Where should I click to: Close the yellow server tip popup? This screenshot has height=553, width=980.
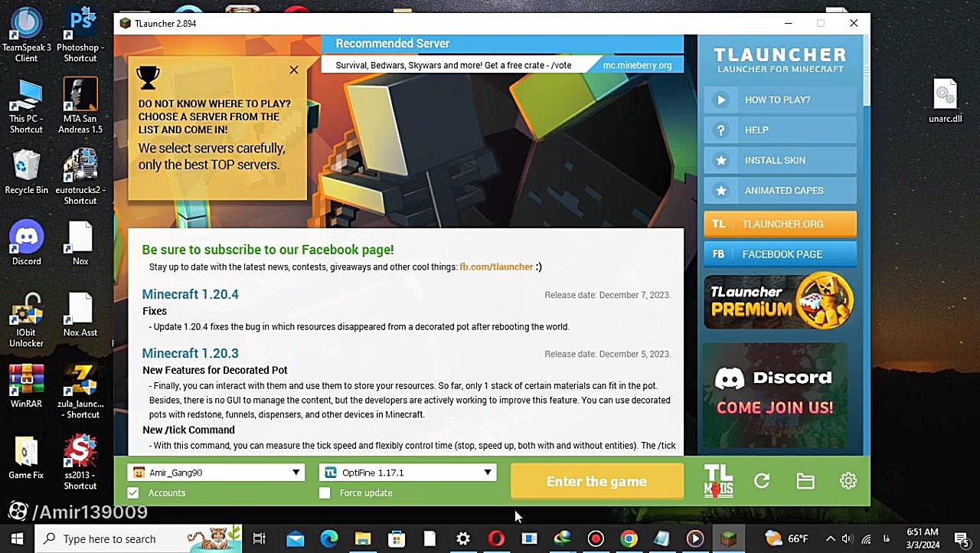tap(294, 70)
